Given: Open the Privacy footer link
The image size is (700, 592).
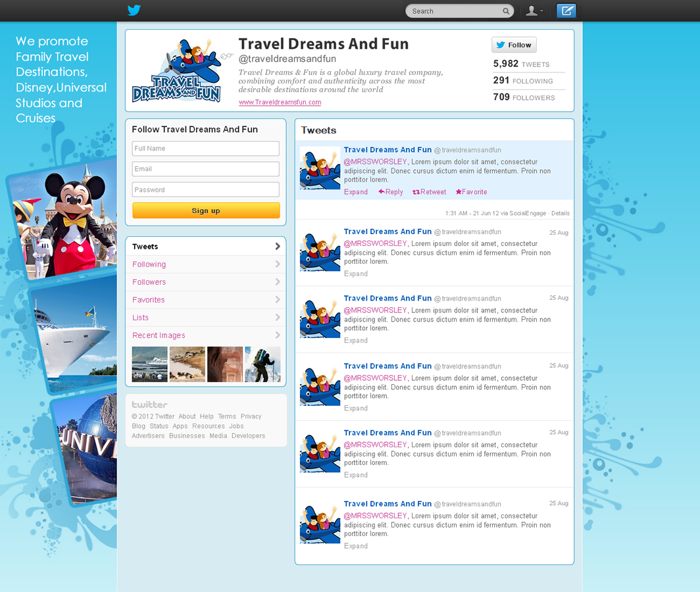Looking at the screenshot, I should pyautogui.click(x=251, y=416).
